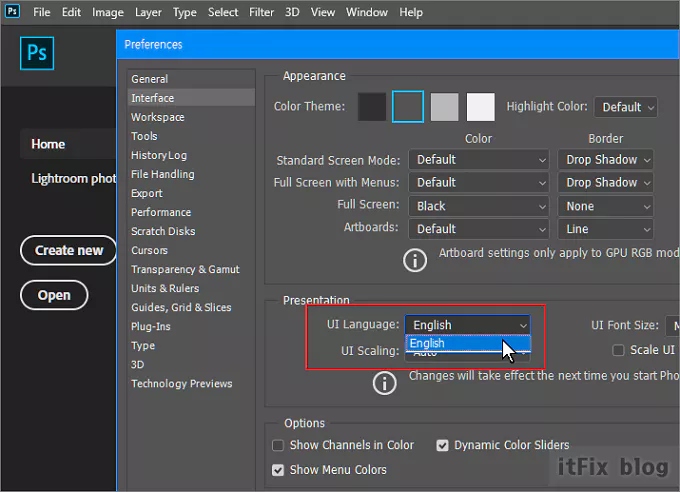
Task: Open the Artboards Line border dropdown
Action: point(605,229)
